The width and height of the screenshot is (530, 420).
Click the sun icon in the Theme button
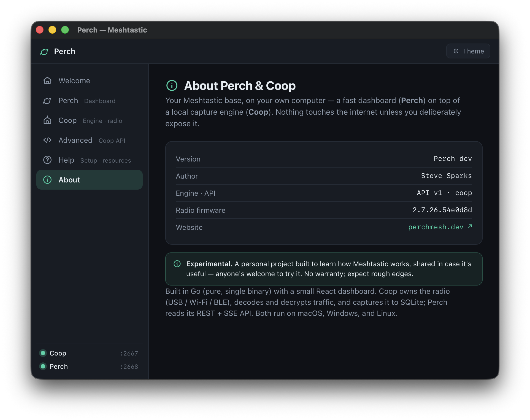456,51
